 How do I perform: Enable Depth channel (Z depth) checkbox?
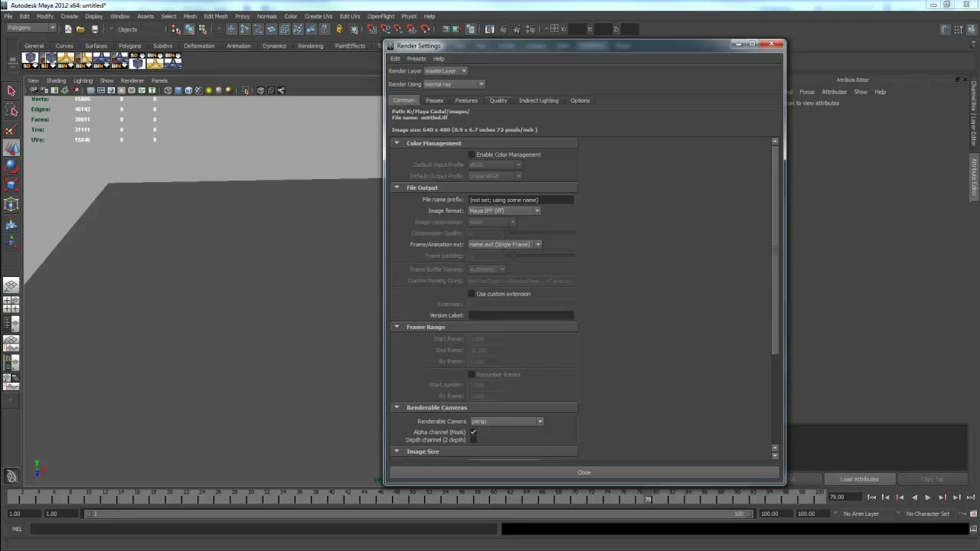coord(473,440)
